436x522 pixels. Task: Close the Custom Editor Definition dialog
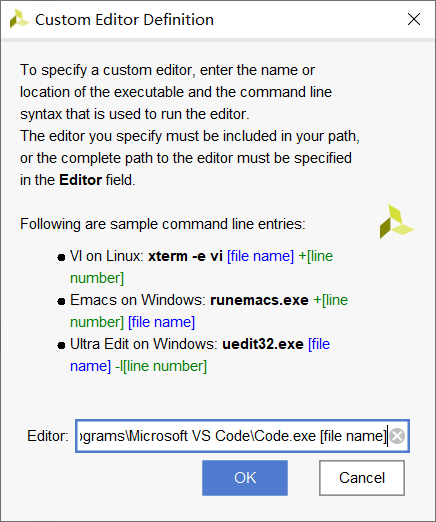click(414, 19)
